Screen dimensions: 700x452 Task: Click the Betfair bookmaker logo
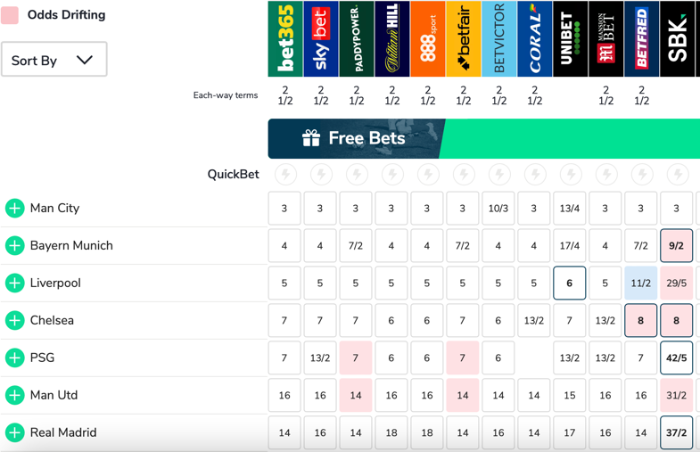point(463,39)
